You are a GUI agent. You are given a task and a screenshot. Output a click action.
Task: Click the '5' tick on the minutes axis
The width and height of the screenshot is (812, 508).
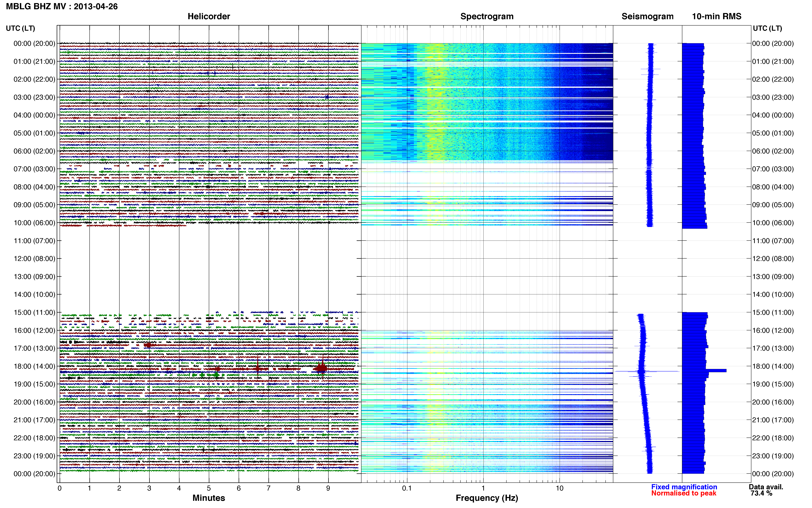[209, 488]
